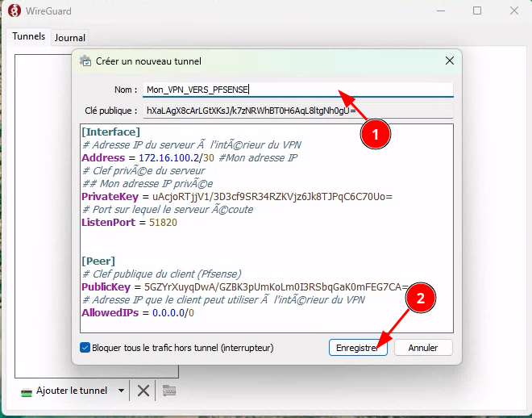The width and height of the screenshot is (532, 418).
Task: Click the tunnel dialog's title bar icon
Action: (x=86, y=61)
